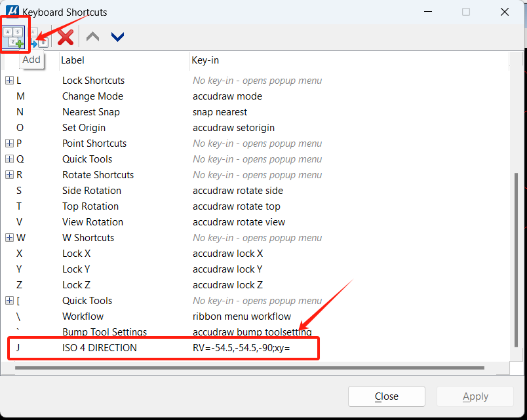Select the ISO 4 DIRECTION label
527x420 pixels.
[100, 348]
